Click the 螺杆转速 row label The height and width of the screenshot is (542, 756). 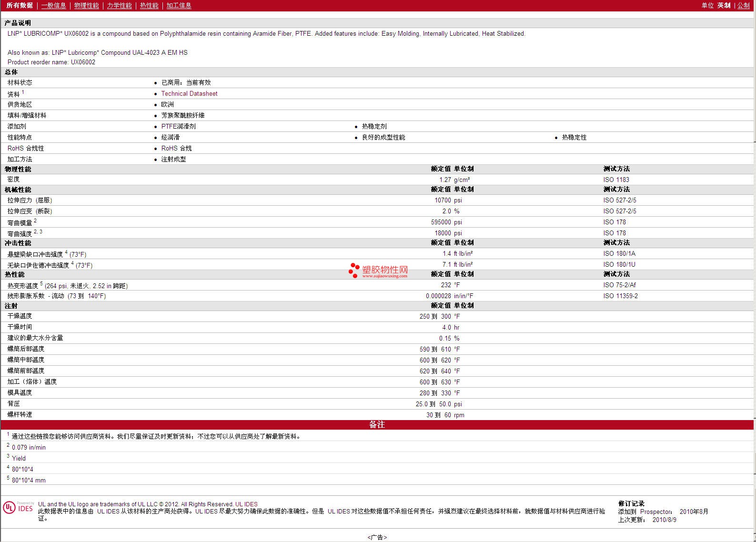(x=20, y=414)
